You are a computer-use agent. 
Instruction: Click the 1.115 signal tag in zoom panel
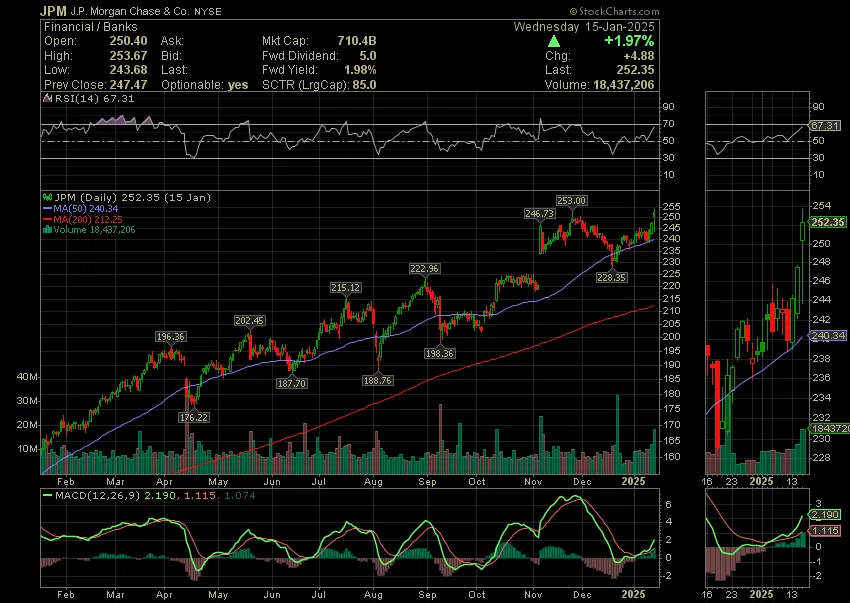pos(825,530)
